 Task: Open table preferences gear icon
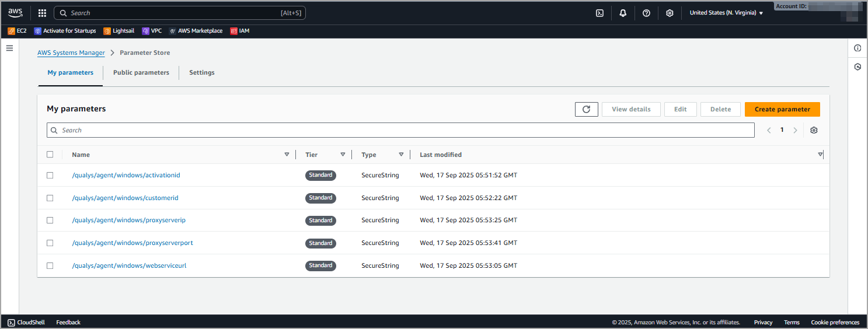click(814, 130)
